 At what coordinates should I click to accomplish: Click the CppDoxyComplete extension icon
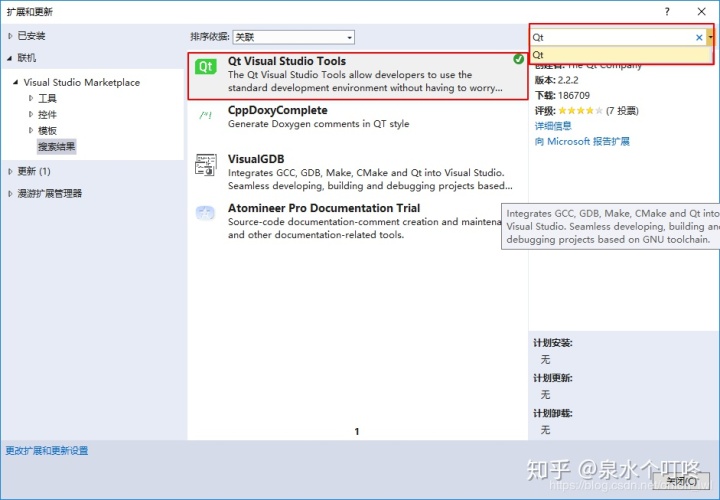pos(205,116)
